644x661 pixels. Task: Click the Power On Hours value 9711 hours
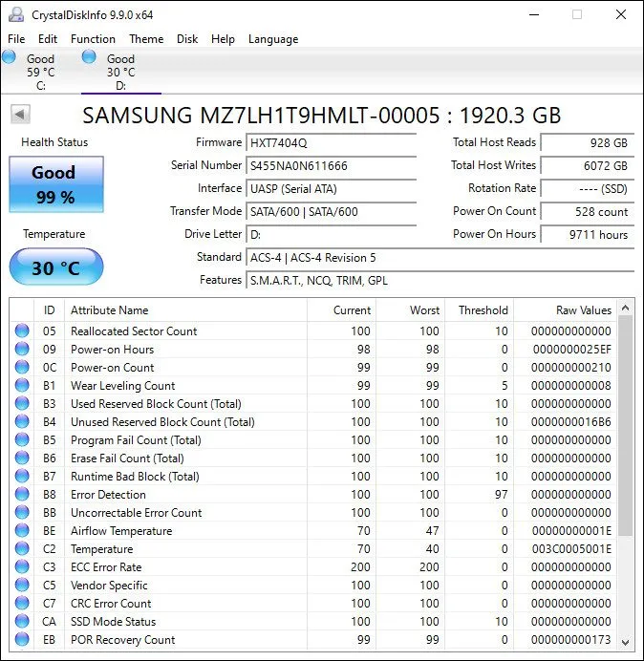[x=587, y=234]
